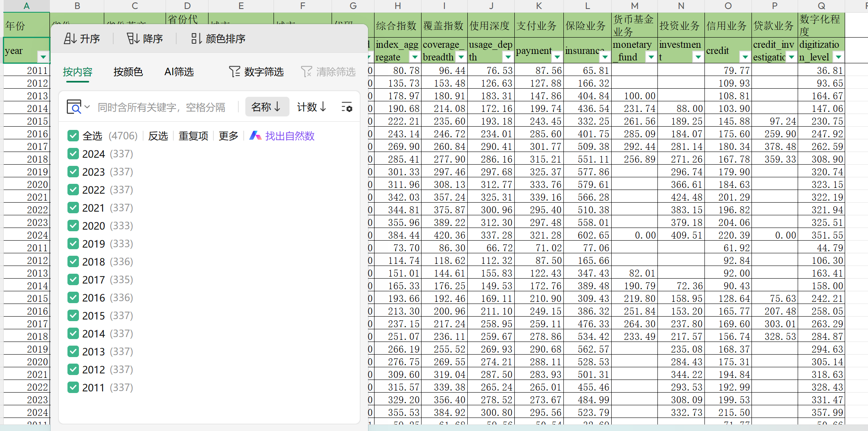Image resolution: width=868 pixels, height=431 pixels.
Task: Uncheck the 2016 filter checkbox
Action: (x=73, y=297)
